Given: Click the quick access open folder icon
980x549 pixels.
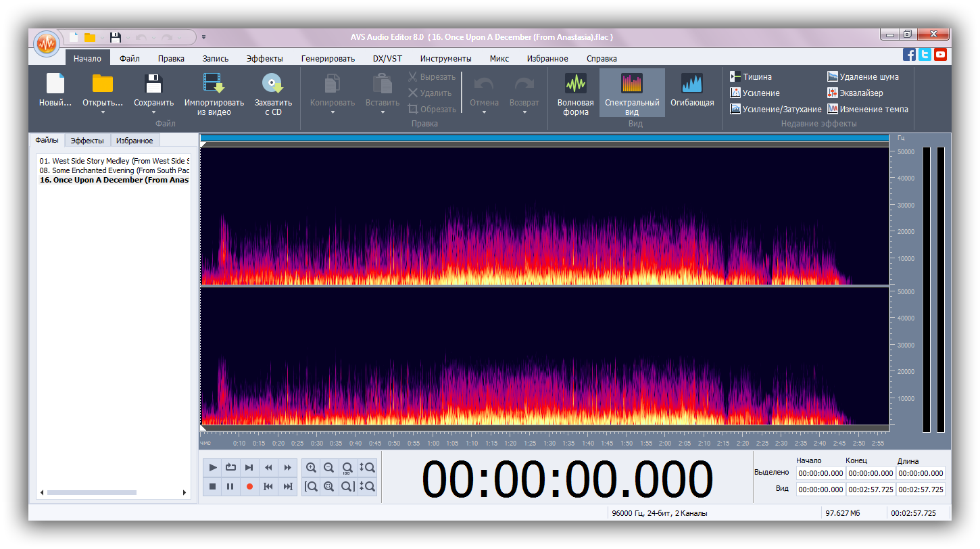Looking at the screenshot, I should (90, 37).
